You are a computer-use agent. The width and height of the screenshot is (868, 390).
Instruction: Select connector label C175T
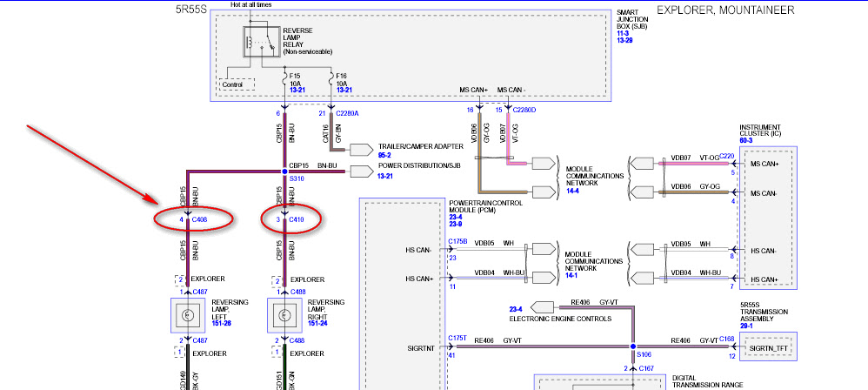457,338
